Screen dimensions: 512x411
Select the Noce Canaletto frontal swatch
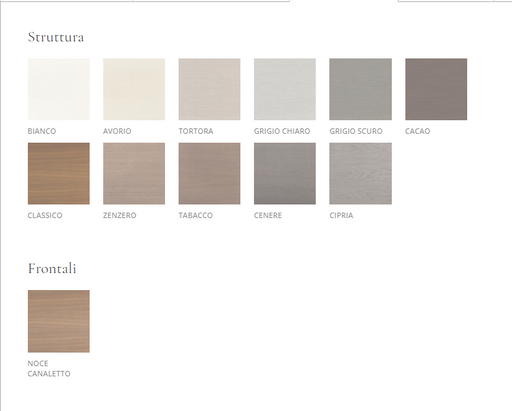(59, 321)
